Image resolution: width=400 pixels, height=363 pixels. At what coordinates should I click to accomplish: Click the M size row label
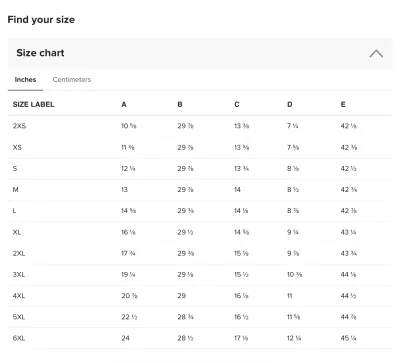15,190
